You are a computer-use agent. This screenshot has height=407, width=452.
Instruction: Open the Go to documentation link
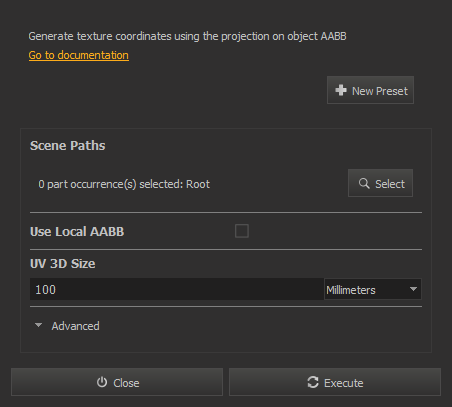(79, 55)
